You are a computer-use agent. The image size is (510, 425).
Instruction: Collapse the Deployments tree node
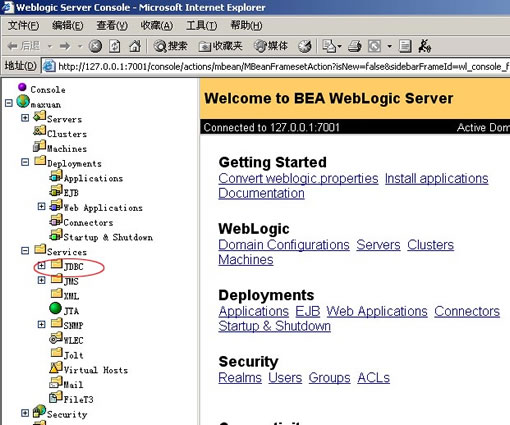[x=25, y=162]
